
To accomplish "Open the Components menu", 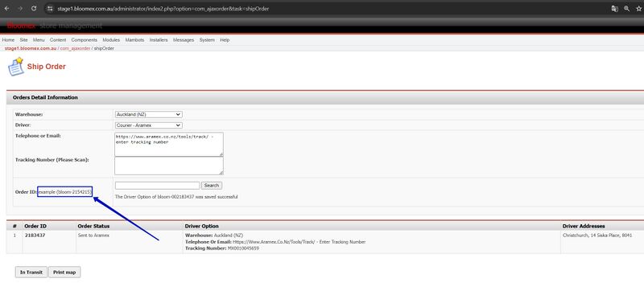I will point(85,39).
